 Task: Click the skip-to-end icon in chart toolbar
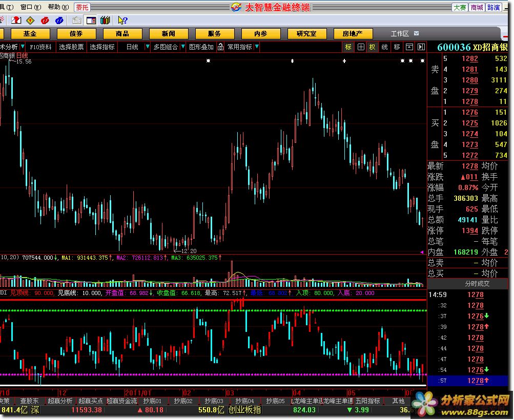point(421,47)
